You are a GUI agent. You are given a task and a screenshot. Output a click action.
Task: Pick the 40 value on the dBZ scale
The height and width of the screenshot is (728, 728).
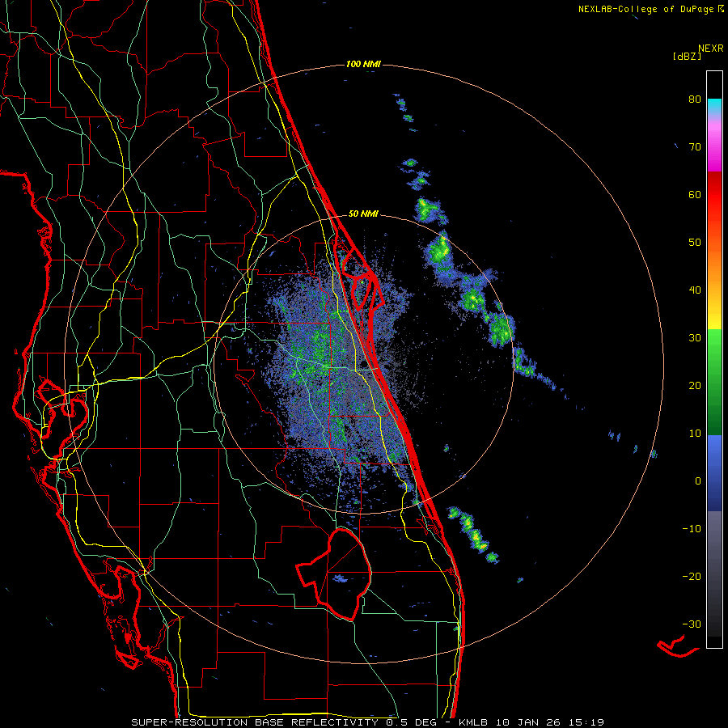click(x=695, y=290)
